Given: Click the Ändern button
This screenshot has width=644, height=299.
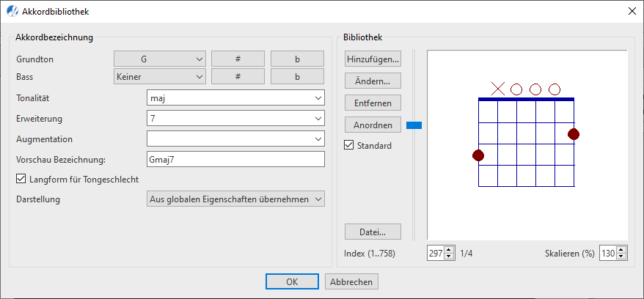Looking at the screenshot, I should [373, 81].
